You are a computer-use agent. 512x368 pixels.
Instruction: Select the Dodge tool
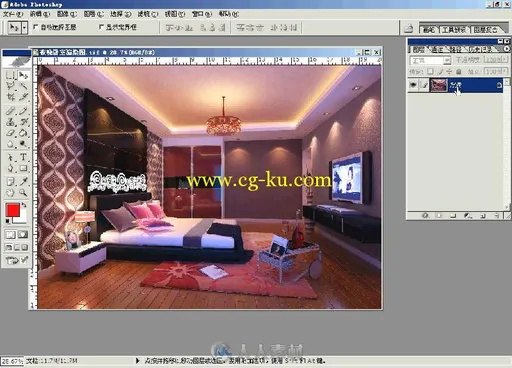point(23,144)
